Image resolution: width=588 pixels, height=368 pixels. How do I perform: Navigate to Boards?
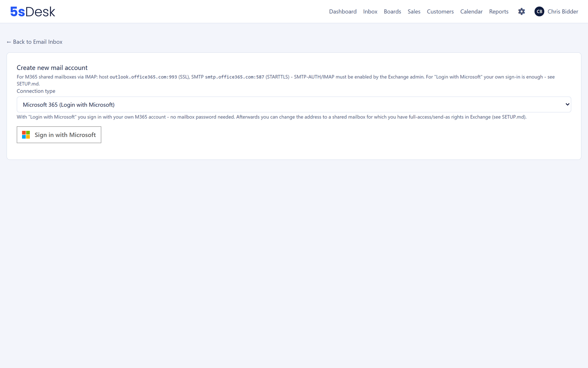392,11
